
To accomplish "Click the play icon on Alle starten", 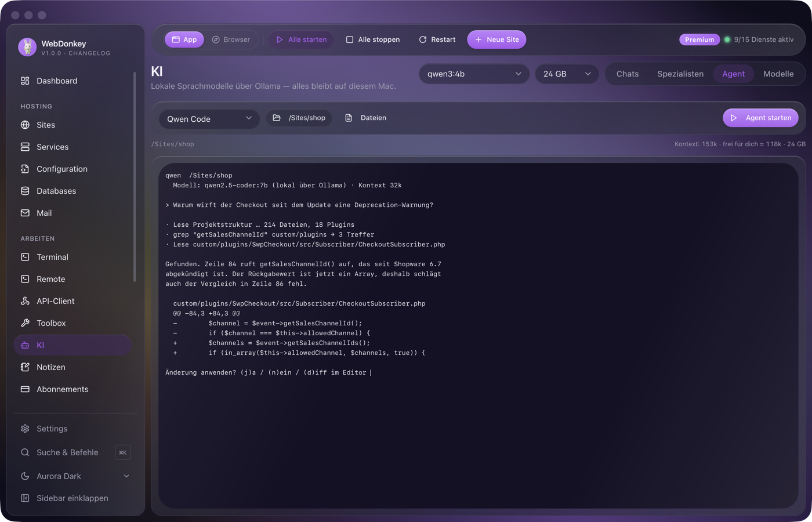I will 280,39.
